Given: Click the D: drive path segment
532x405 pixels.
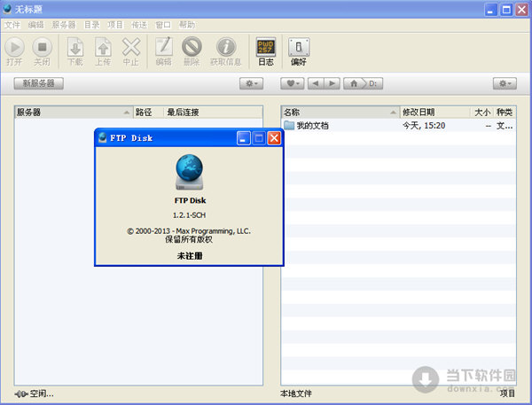Looking at the screenshot, I should 373,83.
